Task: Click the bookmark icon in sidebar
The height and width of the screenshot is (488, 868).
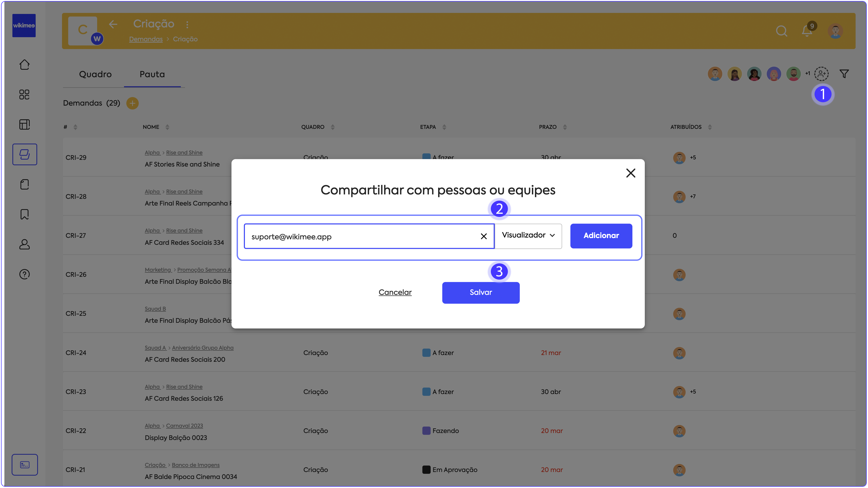Action: coord(24,214)
